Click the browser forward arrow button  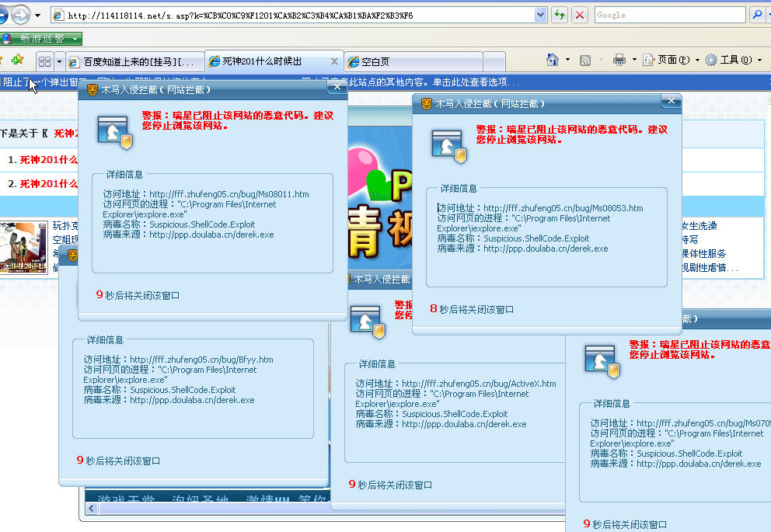click(20, 16)
